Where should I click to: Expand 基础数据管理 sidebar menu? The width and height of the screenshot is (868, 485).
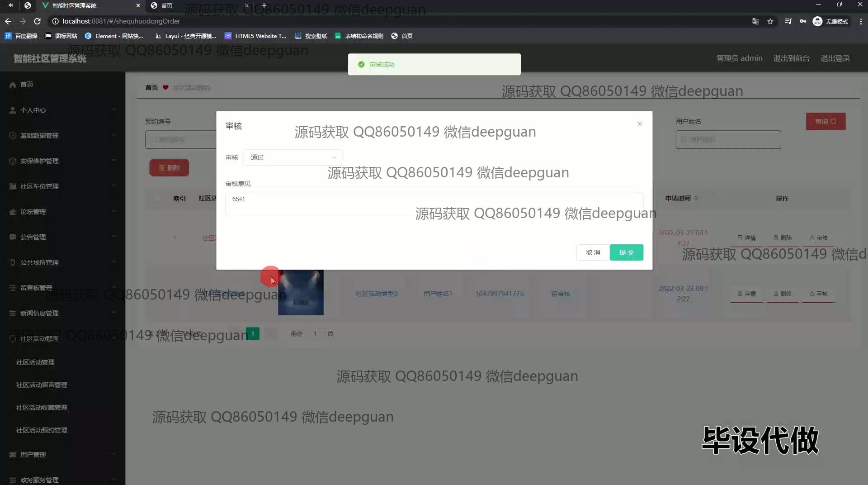[x=62, y=135]
